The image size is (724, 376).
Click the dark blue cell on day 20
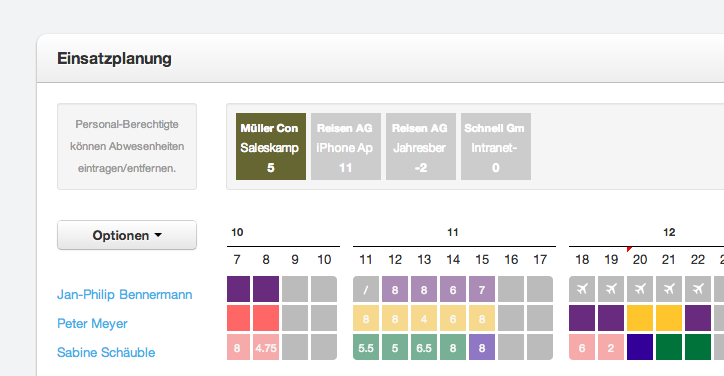[640, 347]
